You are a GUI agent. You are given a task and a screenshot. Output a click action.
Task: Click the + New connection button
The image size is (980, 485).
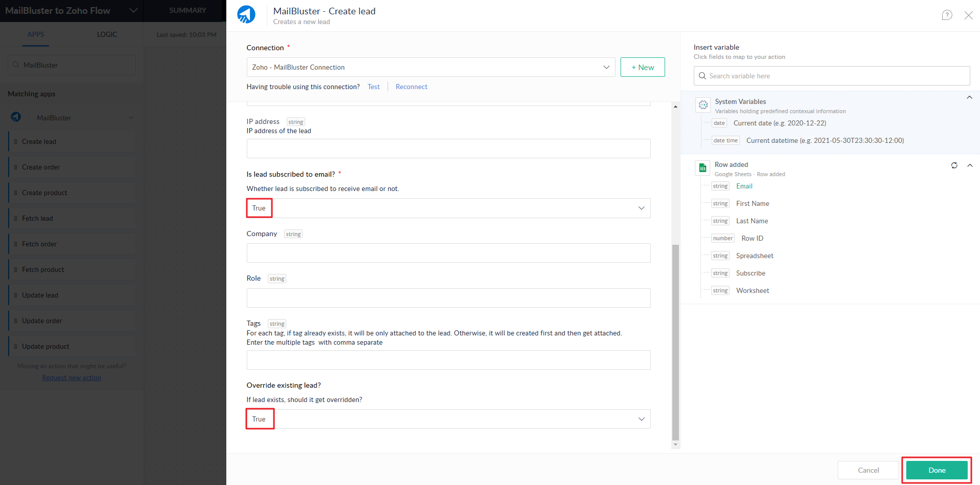coord(642,67)
